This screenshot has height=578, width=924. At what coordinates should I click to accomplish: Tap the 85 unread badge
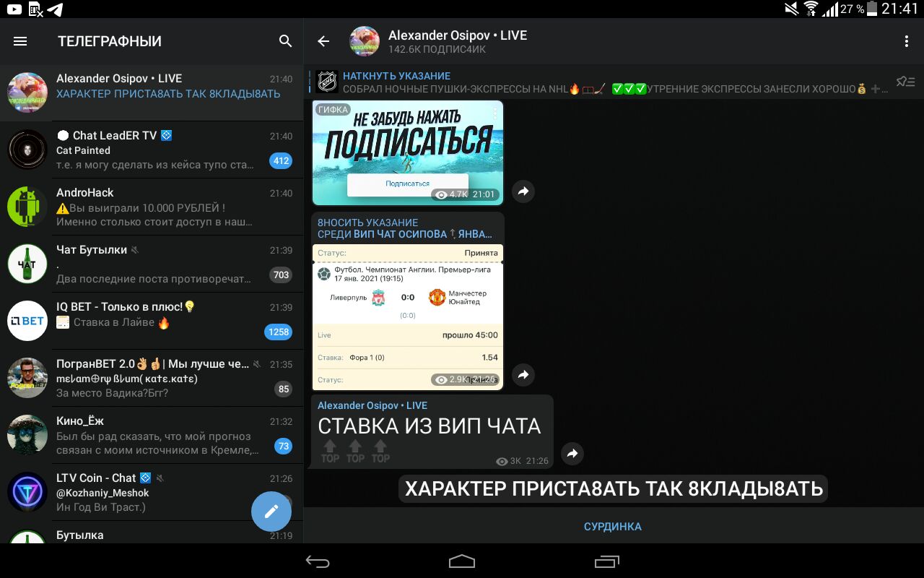[284, 389]
